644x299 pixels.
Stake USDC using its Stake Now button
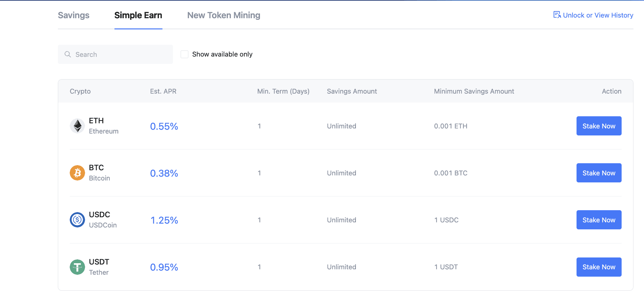pyautogui.click(x=599, y=220)
